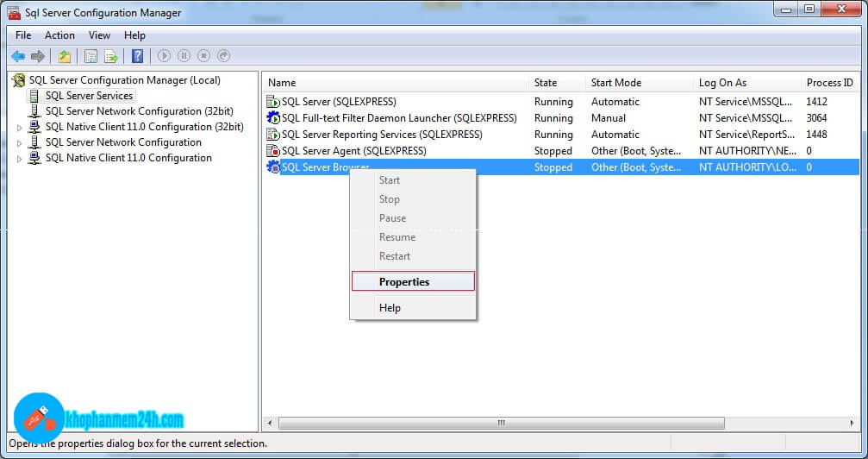The height and width of the screenshot is (459, 868).
Task: Expand SQL Native Client 11.0 Configuration (32bit) node
Action: tap(21, 127)
